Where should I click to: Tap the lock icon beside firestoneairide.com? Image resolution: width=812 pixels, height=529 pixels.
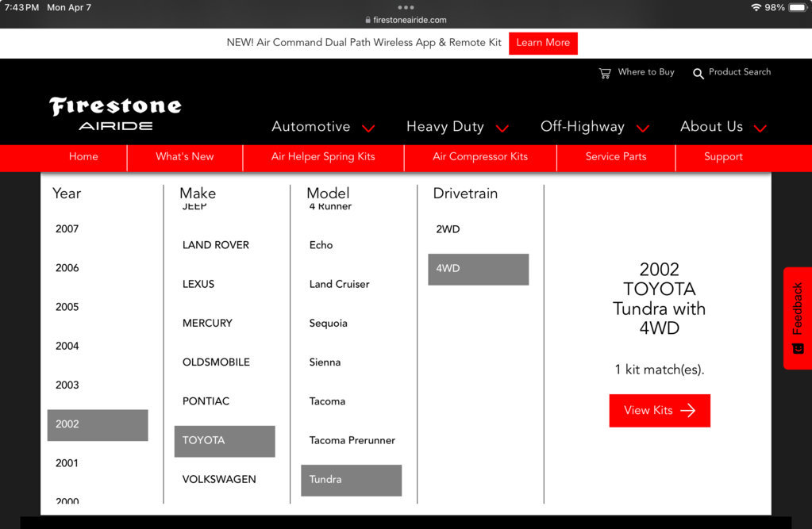[368, 20]
